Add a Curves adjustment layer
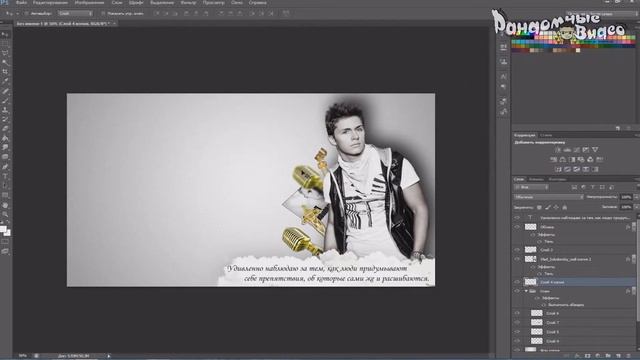Screen dimensions: 640x360 [x=576, y=150]
